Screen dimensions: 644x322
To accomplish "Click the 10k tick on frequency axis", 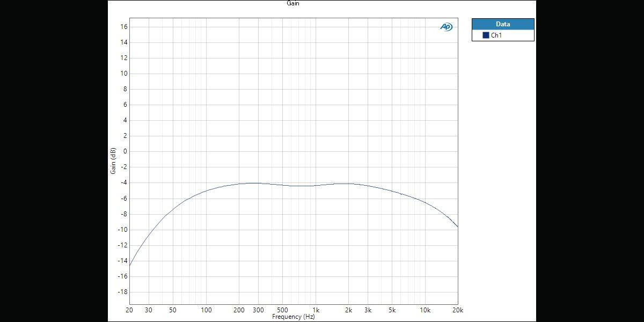I will point(425,310).
